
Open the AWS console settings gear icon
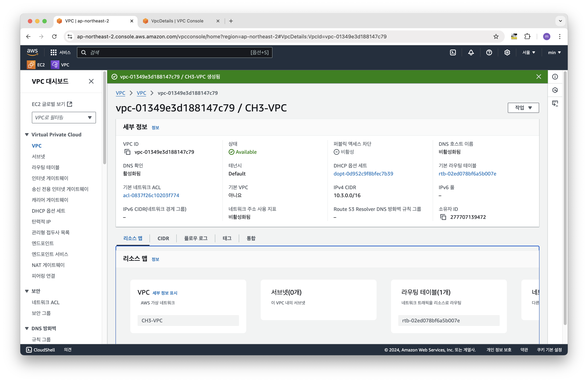click(x=507, y=53)
